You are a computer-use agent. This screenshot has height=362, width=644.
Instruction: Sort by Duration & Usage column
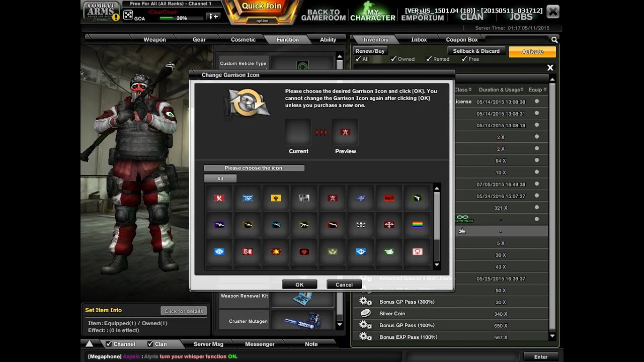501,89
